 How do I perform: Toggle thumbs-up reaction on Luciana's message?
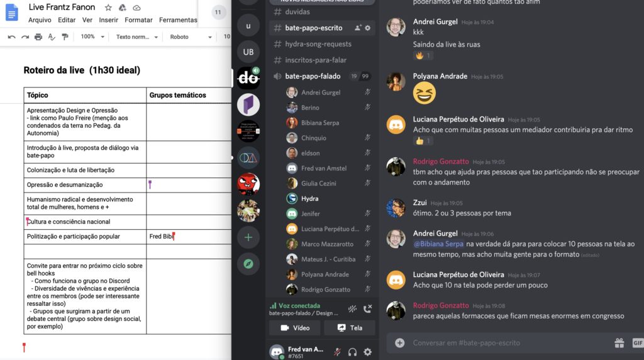[x=423, y=141]
